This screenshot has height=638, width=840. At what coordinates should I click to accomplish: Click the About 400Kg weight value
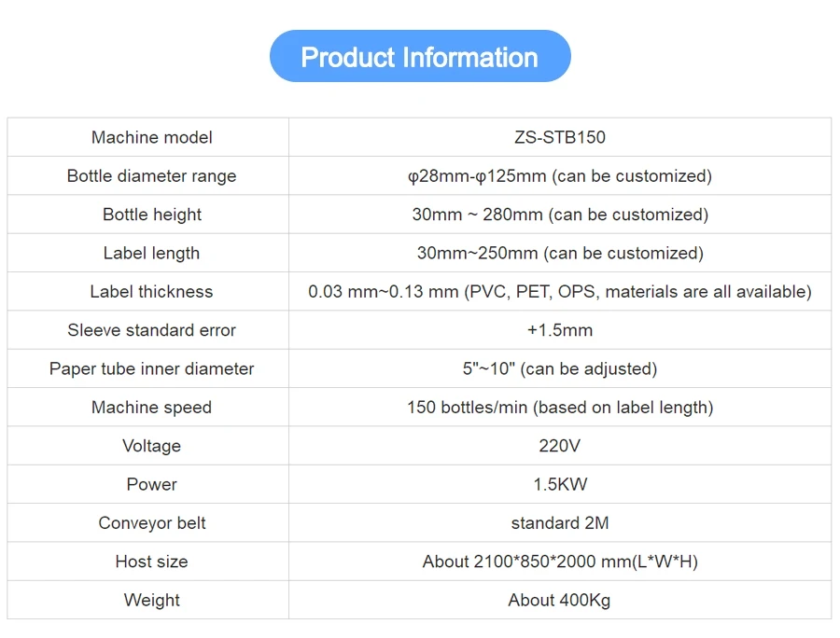(x=560, y=600)
